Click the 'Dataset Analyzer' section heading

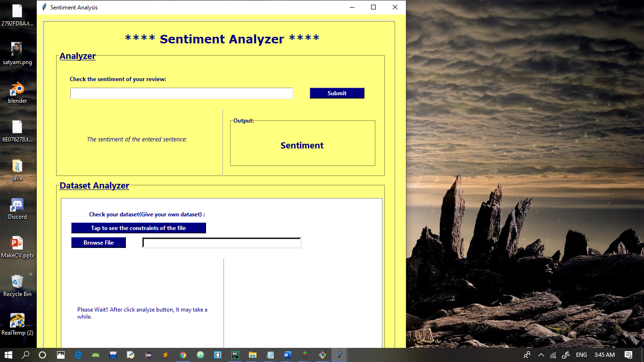[x=94, y=186]
